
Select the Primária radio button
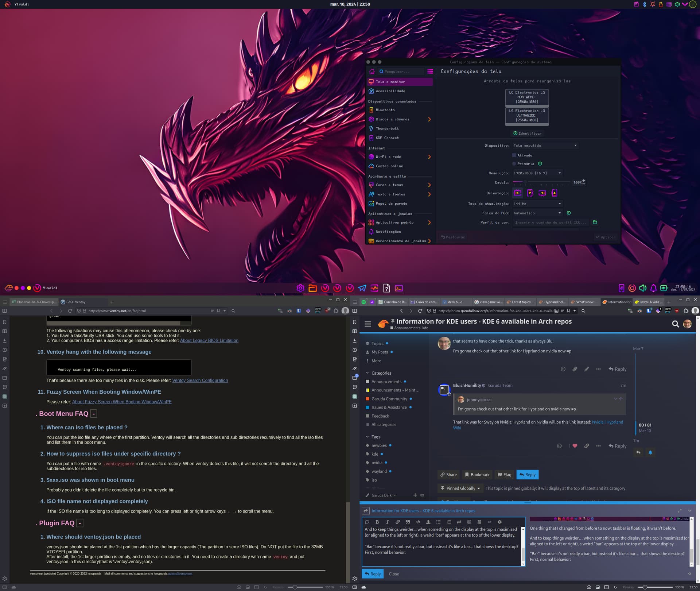pyautogui.click(x=514, y=164)
